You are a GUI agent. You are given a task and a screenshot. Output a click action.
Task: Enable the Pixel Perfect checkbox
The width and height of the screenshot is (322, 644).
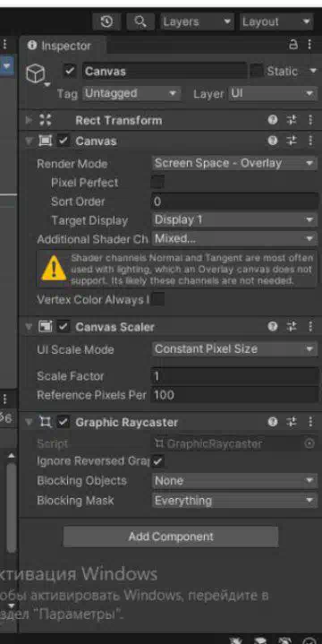(x=157, y=183)
